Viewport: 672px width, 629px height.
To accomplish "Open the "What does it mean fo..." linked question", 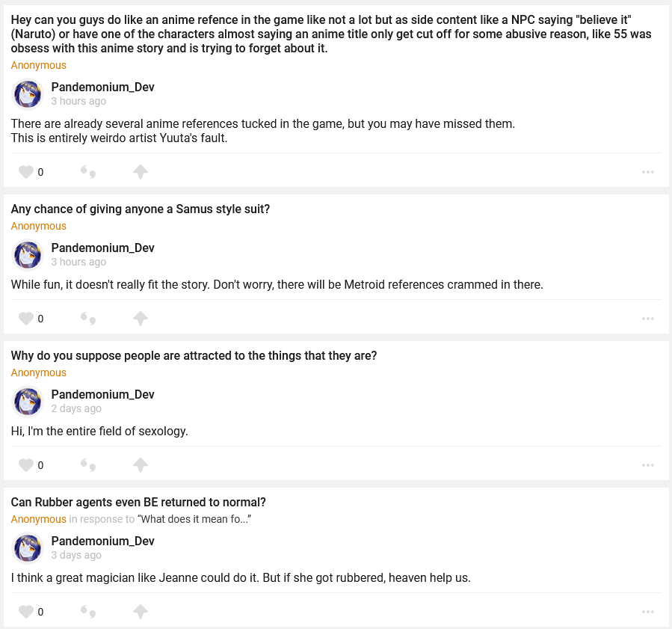I will pos(194,519).
